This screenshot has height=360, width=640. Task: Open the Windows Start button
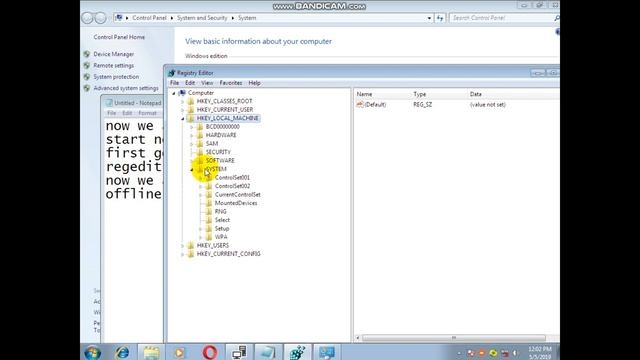[93, 352]
